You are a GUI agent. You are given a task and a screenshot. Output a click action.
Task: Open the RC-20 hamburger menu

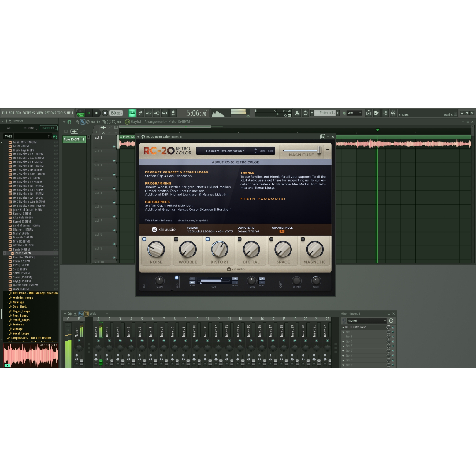tap(327, 151)
